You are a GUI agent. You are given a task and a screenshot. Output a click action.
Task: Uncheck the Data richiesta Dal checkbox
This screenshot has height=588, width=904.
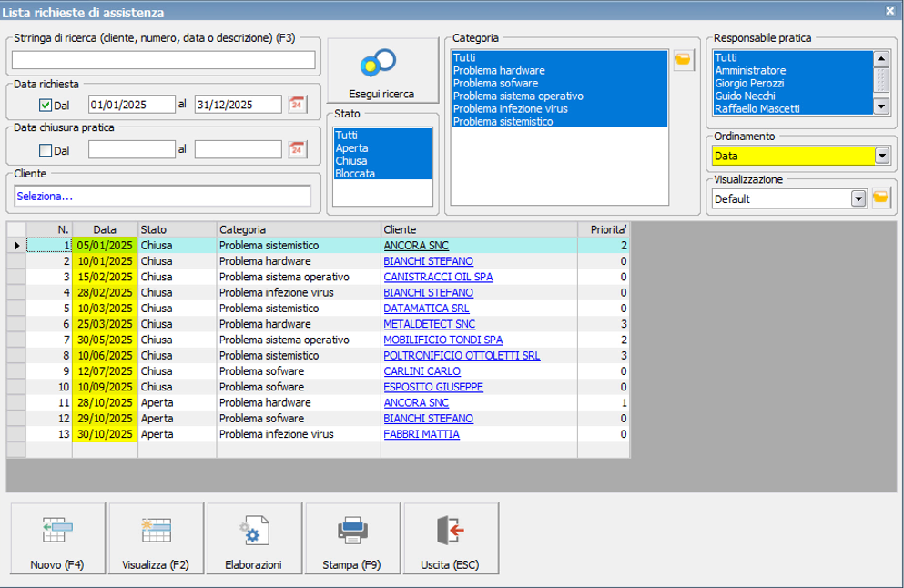coord(46,105)
